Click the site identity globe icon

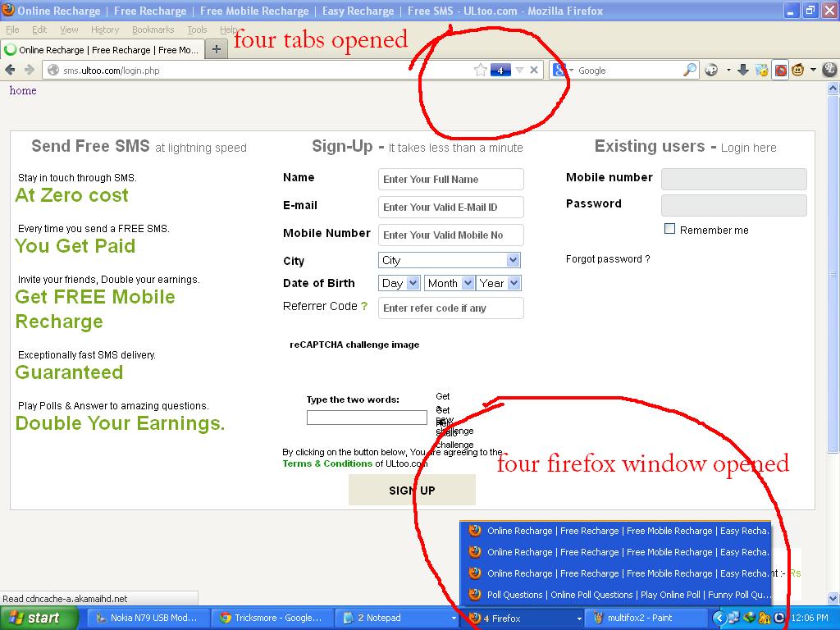tap(52, 71)
